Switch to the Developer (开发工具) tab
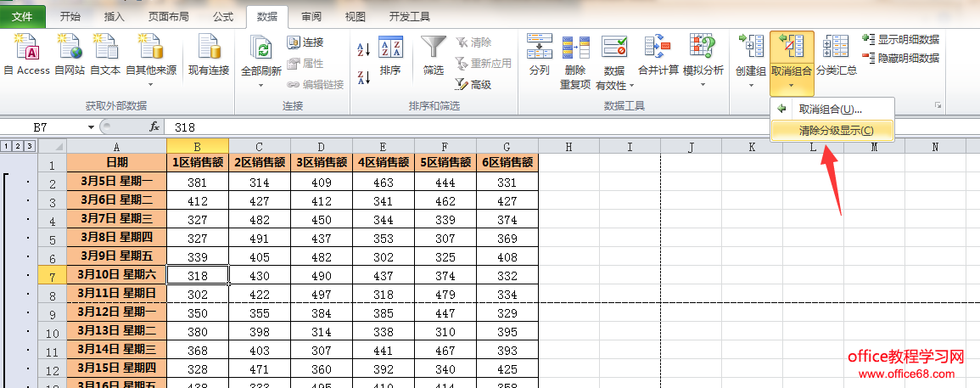The height and width of the screenshot is (388, 980). (x=408, y=17)
